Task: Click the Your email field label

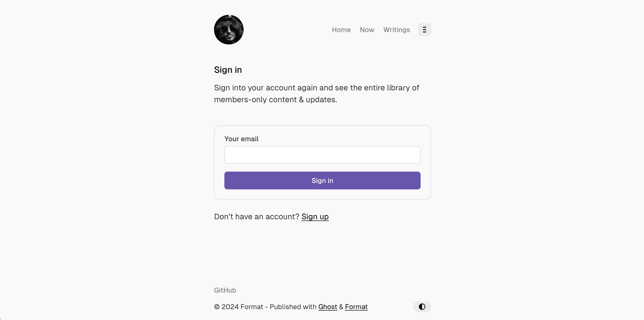Action: coord(242,139)
